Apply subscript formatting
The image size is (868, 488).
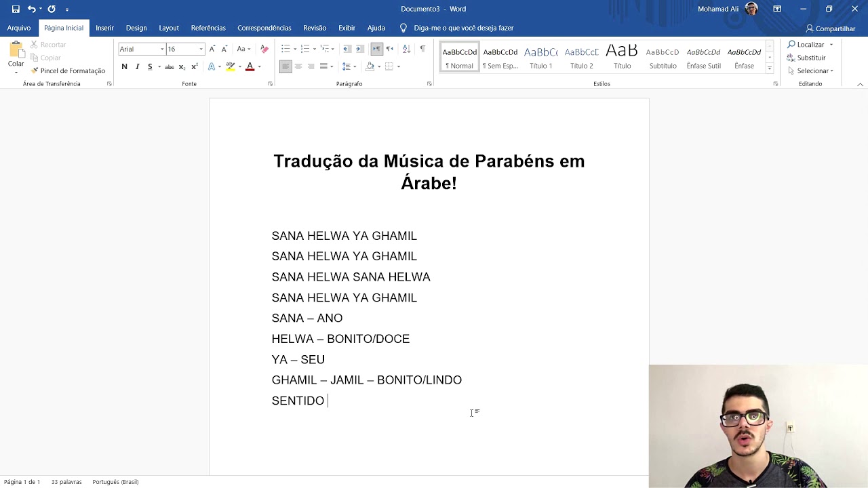182,66
